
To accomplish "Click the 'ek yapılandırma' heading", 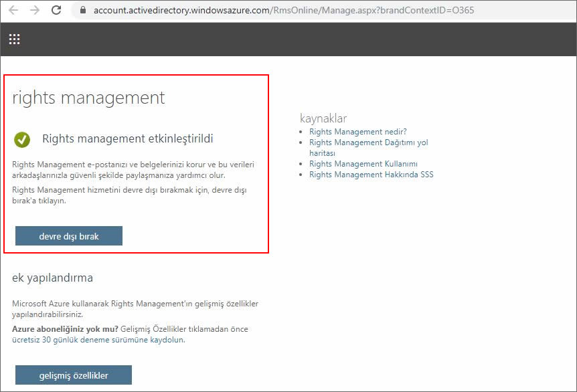I will (x=52, y=278).
